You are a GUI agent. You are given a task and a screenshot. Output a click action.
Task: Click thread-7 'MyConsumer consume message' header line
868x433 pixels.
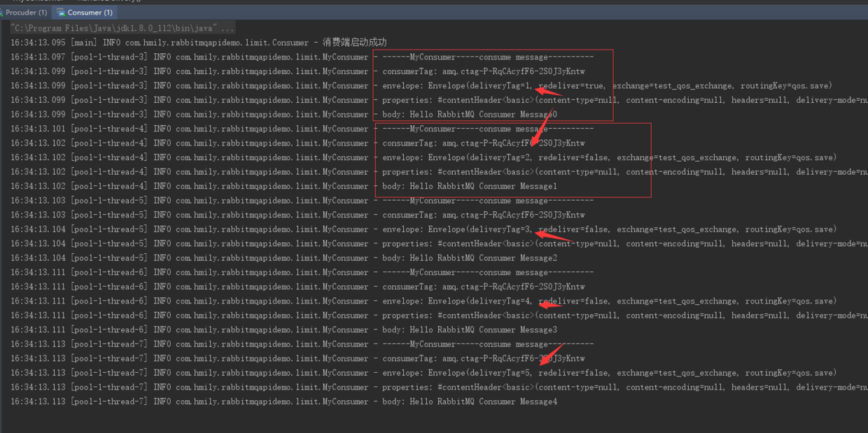302,344
